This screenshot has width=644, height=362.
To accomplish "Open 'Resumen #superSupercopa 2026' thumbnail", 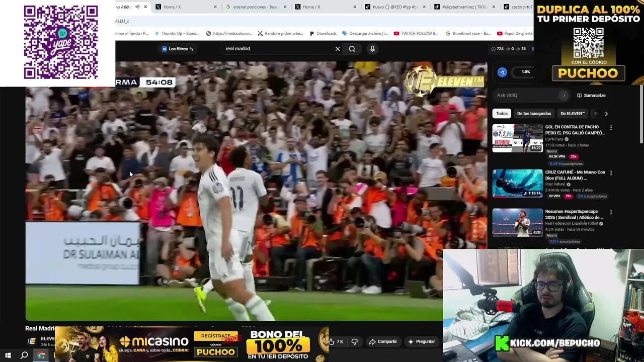I will pos(517,222).
